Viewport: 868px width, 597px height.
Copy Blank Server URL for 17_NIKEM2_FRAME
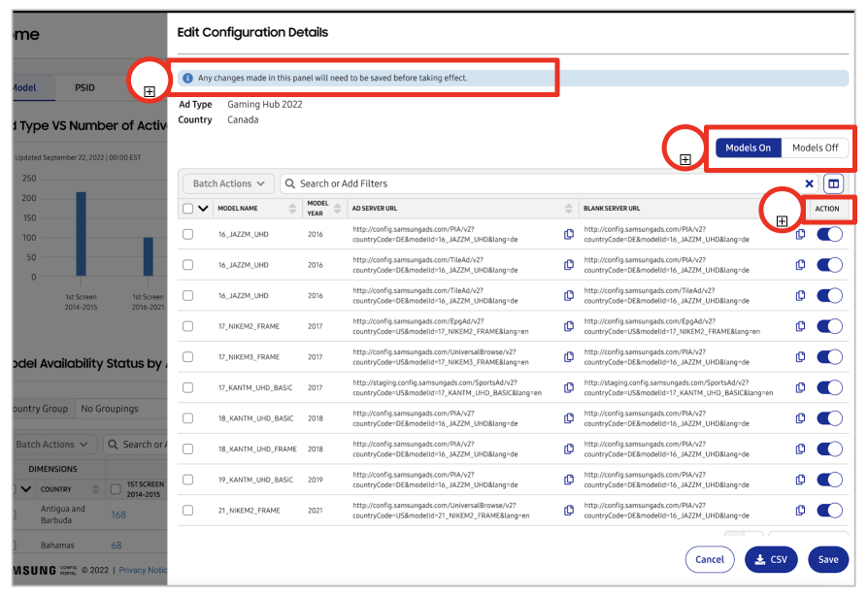[x=800, y=326]
